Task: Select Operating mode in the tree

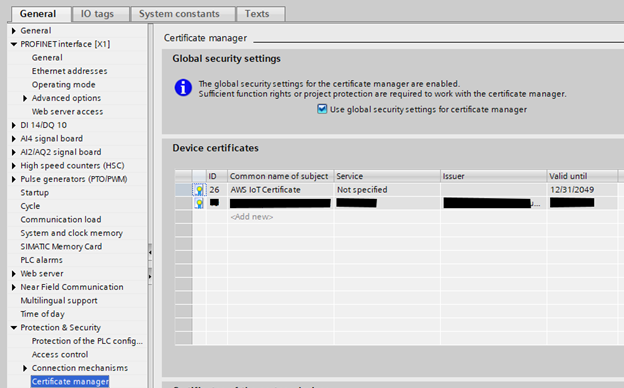Action: [64, 85]
